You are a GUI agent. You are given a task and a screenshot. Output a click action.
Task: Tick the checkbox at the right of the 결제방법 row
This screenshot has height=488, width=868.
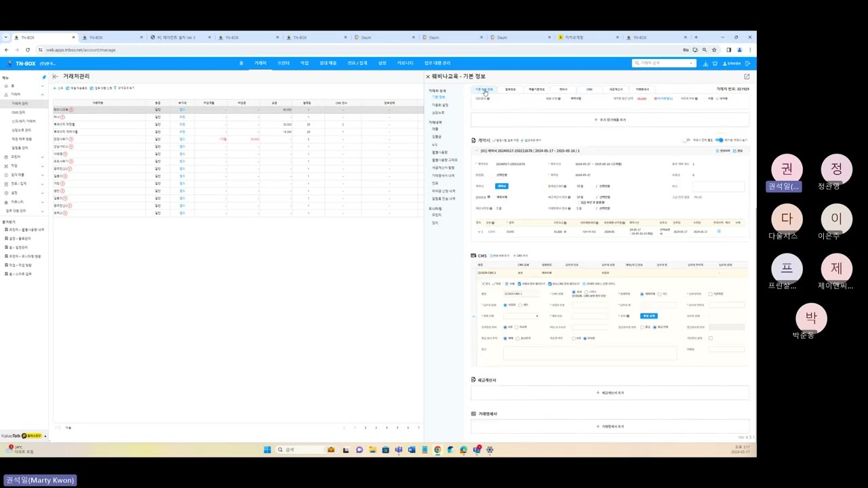coord(710,294)
